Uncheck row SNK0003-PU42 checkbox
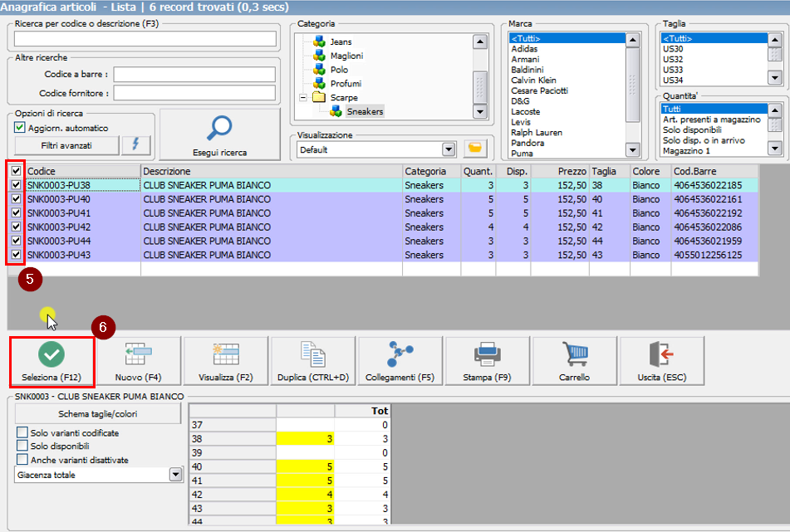 click(x=16, y=227)
